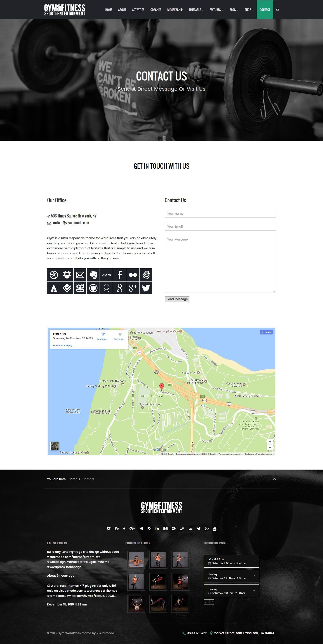Focus the Your Email input field

(x=220, y=227)
